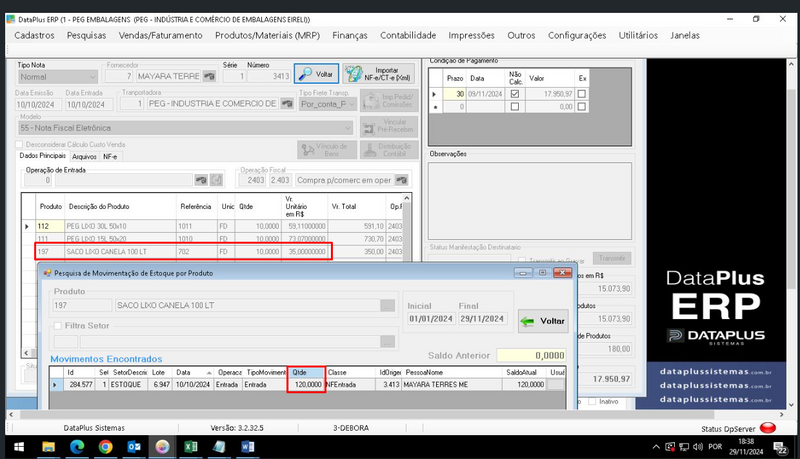800x459 pixels.
Task: Open the Contabilidade menu
Action: tap(408, 35)
